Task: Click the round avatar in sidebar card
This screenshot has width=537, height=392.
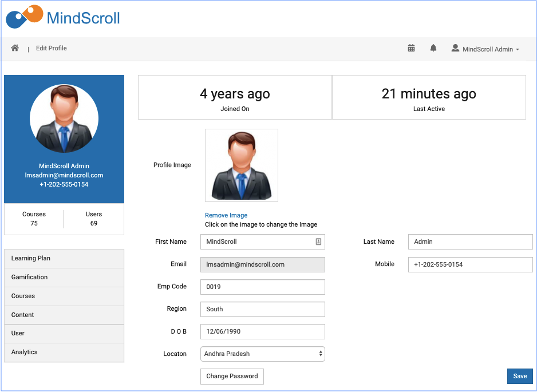Action: click(x=64, y=118)
